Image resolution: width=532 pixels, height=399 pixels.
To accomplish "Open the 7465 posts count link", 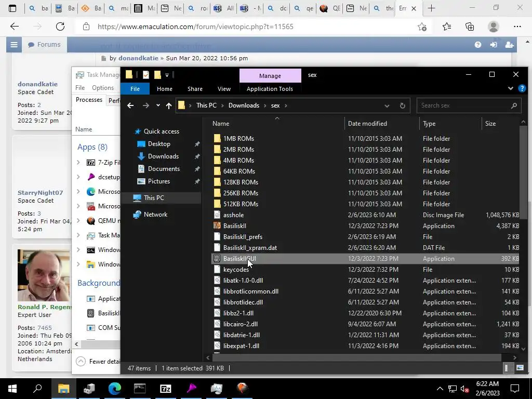I will click(45, 328).
